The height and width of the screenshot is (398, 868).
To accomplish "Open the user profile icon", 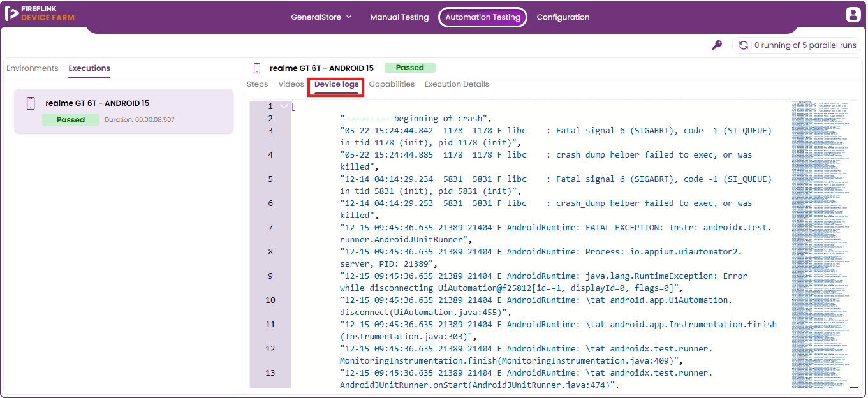I will (x=853, y=15).
